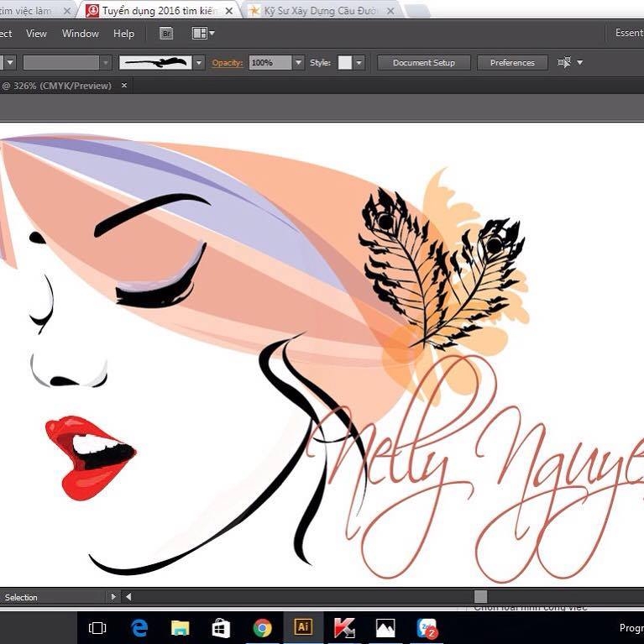Open Microsoft Edge from the taskbar
Viewport: 644px width, 644px height.
tap(139, 628)
